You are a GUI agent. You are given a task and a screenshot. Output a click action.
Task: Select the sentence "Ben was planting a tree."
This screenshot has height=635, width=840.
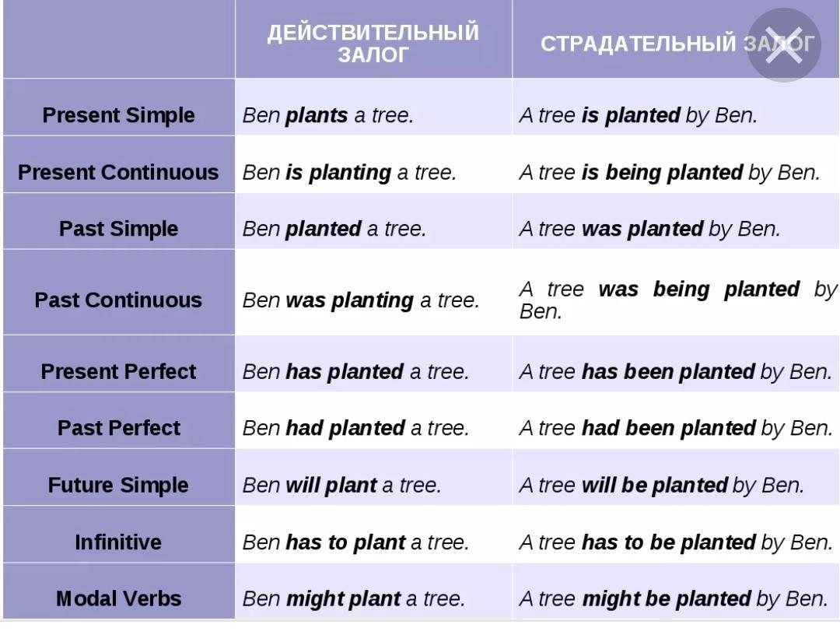(361, 300)
